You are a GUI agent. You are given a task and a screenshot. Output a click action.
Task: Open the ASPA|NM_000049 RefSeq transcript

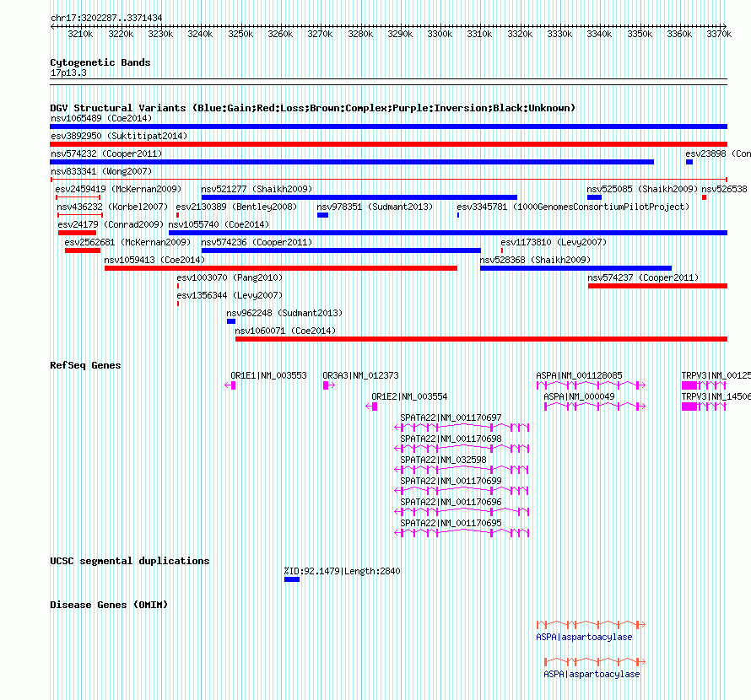[595, 406]
